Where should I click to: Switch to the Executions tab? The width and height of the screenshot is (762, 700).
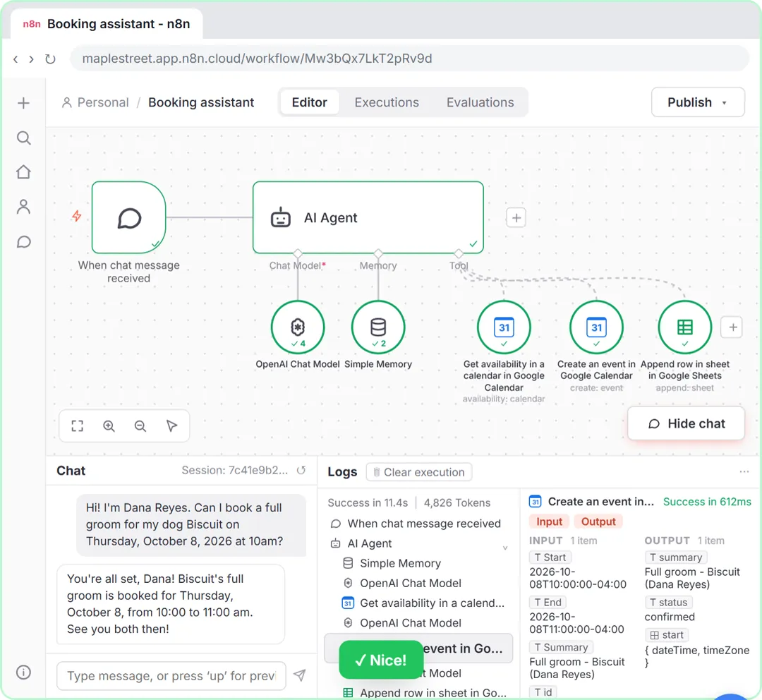[387, 102]
